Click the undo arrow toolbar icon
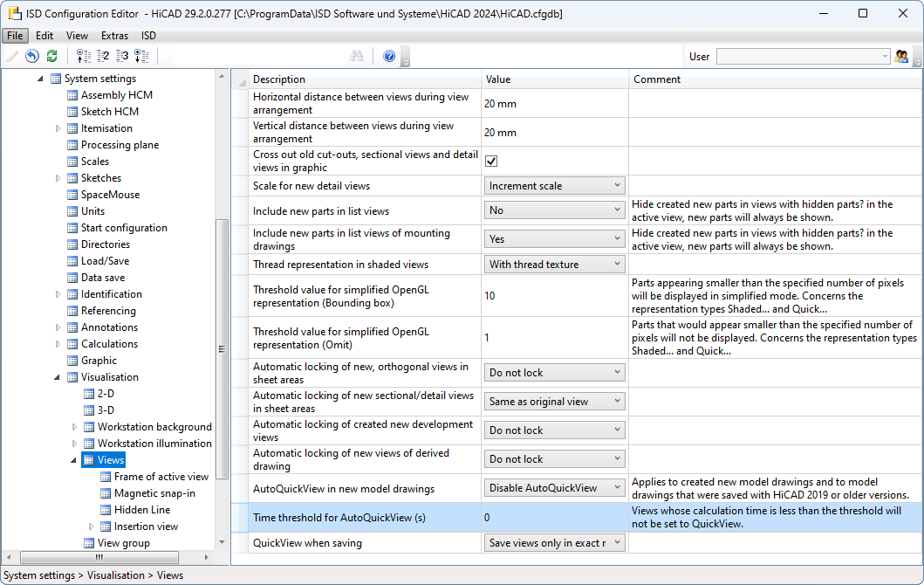The image size is (924, 585). point(32,56)
